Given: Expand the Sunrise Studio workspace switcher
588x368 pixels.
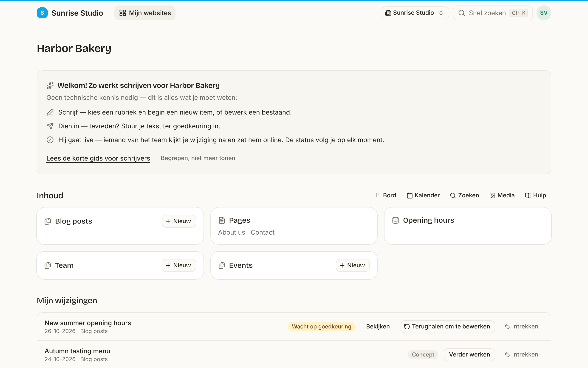Looking at the screenshot, I should click(415, 13).
